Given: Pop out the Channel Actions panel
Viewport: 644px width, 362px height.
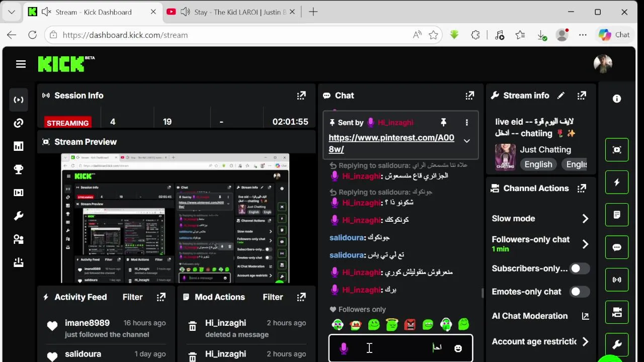Looking at the screenshot, I should pos(582,188).
